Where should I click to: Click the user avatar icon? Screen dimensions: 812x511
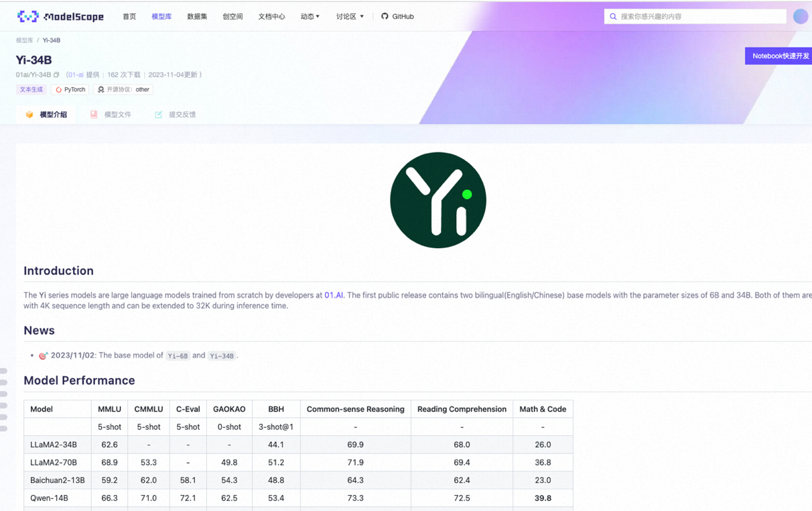[x=800, y=16]
